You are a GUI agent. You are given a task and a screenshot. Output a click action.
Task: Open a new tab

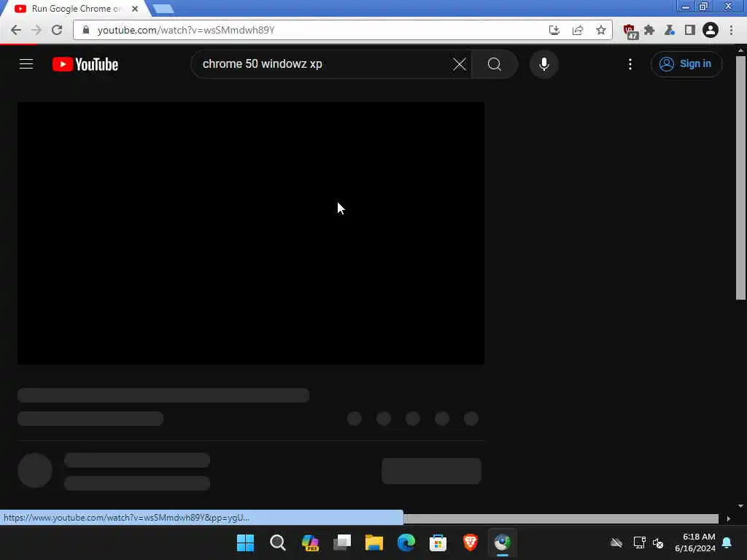point(163,9)
